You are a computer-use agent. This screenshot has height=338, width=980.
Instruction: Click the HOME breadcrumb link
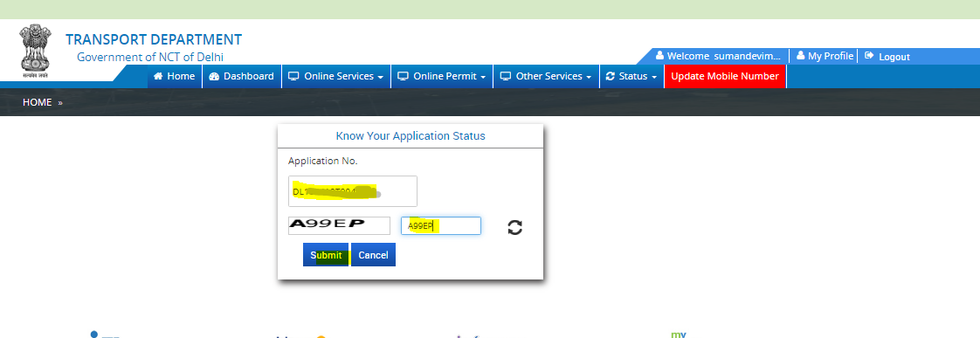37,102
